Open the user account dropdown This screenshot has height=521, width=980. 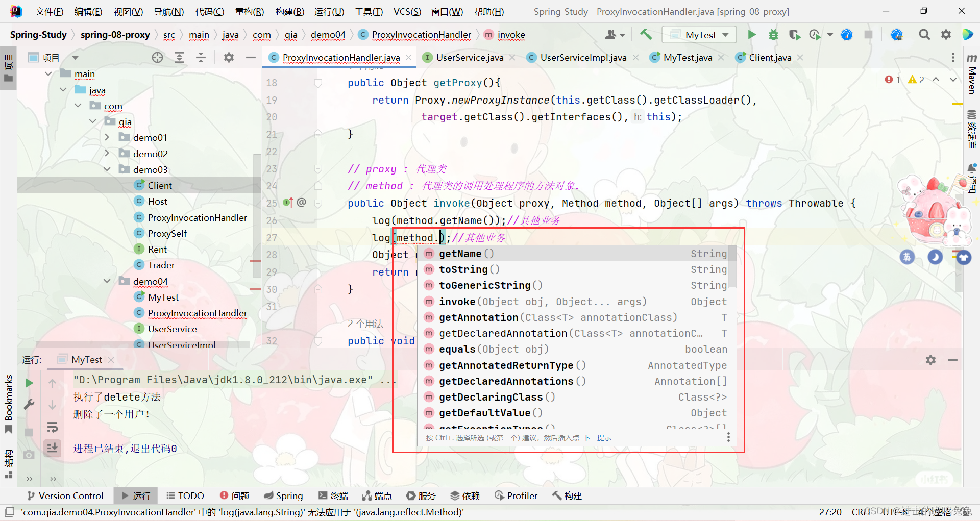coord(615,34)
